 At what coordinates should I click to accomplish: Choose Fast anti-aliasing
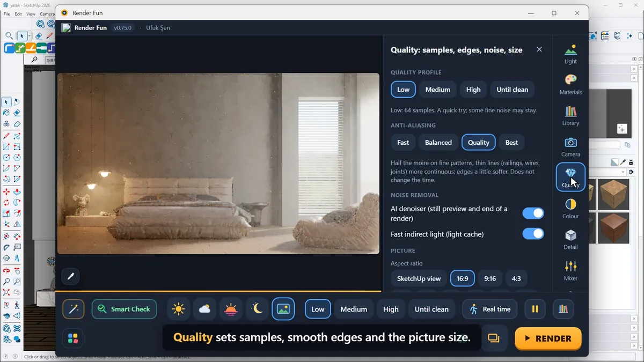(403, 143)
